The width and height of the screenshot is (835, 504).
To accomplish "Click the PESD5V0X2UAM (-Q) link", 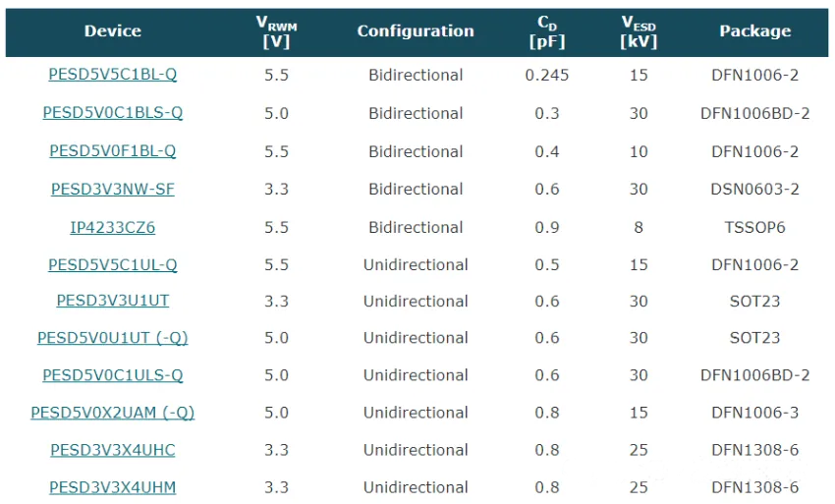I will pos(112,413).
